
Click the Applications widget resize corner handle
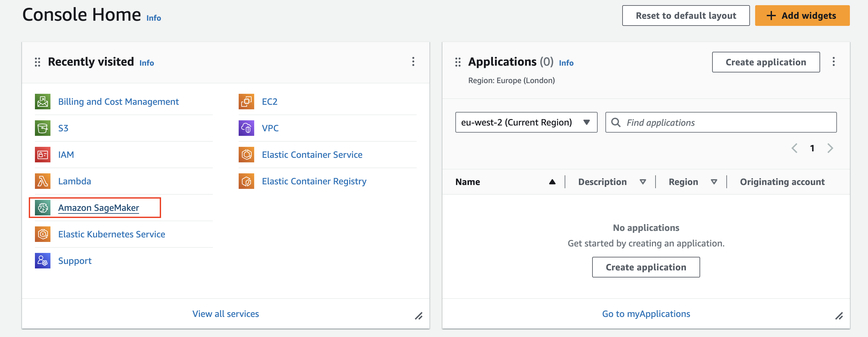pos(839,316)
